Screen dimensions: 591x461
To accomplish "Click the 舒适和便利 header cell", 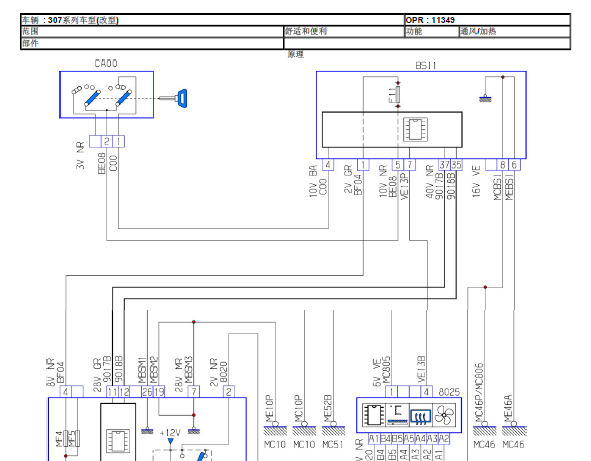I will pyautogui.click(x=344, y=31).
